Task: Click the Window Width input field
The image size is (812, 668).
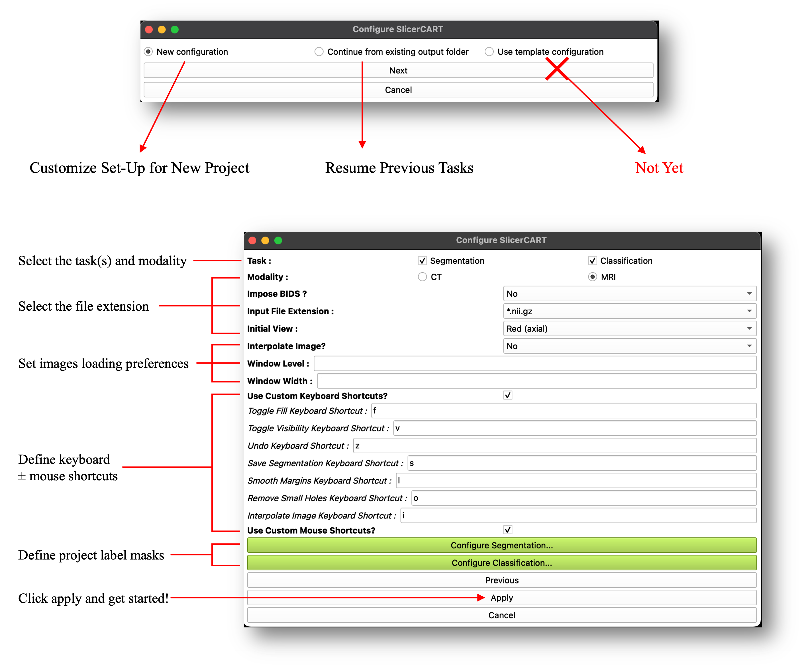Action: pyautogui.click(x=536, y=381)
